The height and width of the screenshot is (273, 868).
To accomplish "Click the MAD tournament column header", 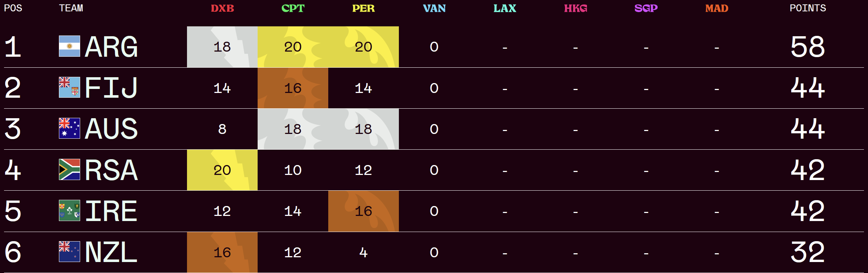I will pos(717,8).
